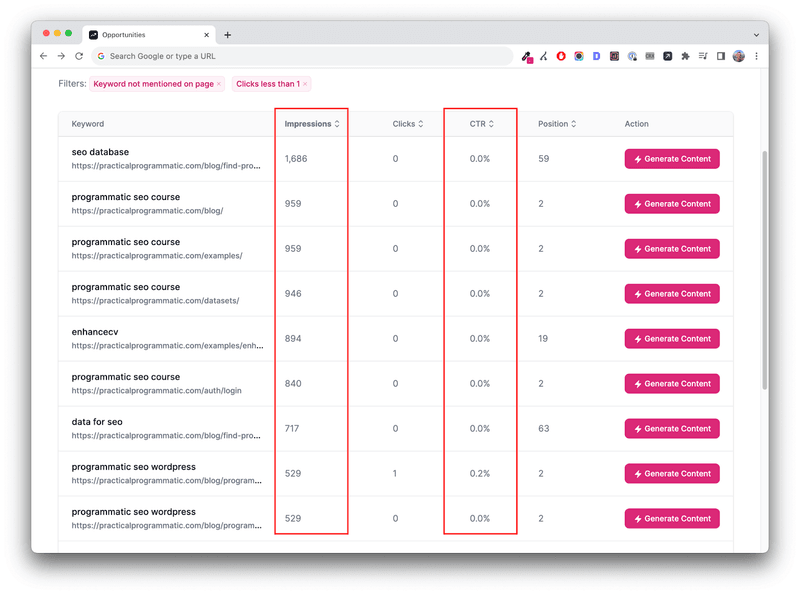Generate Content for the /examples/ URL row
800x594 pixels.
coord(672,249)
